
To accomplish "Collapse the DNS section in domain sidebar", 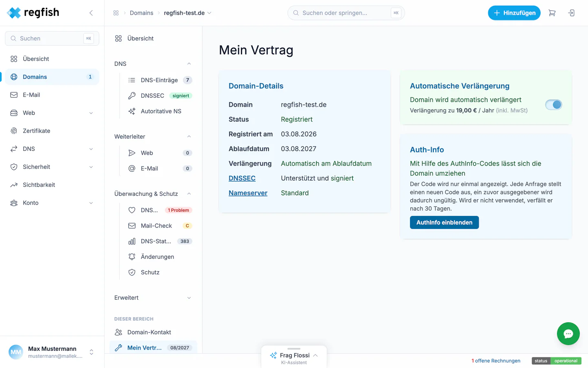I will pyautogui.click(x=189, y=64).
